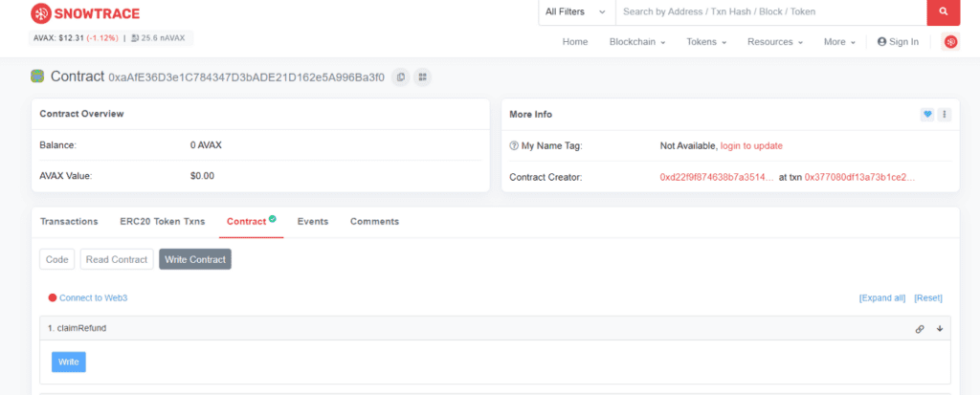Screen dimensions: 980x395
Task: Click the contract address text 0xaAfE36D3e1C7
Action: click(x=246, y=78)
